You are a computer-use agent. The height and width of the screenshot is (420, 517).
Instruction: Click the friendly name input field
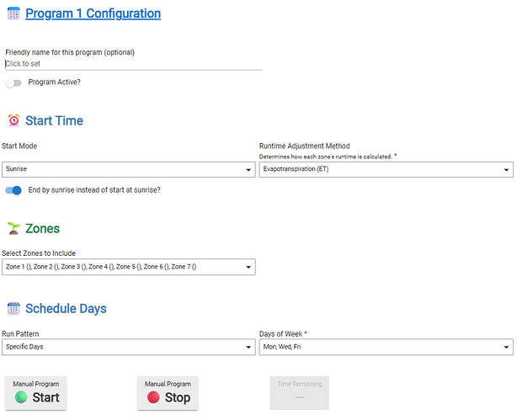coord(133,63)
